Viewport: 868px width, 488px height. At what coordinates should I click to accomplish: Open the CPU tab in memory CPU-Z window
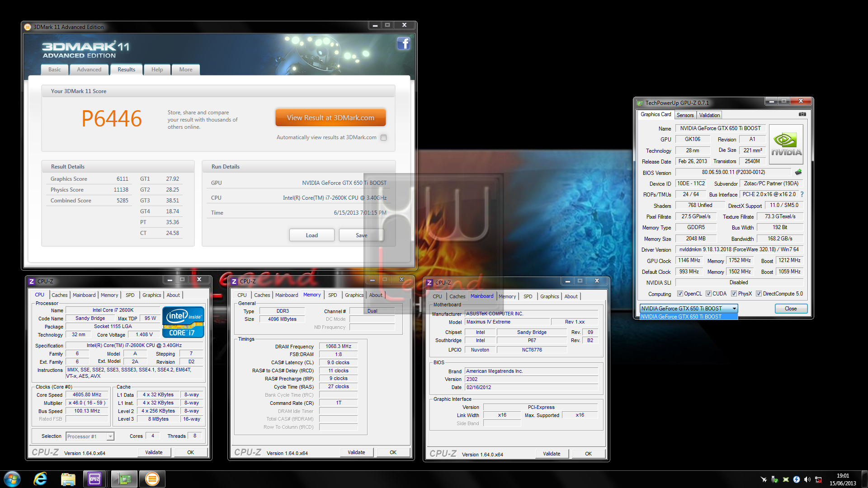[x=242, y=295]
